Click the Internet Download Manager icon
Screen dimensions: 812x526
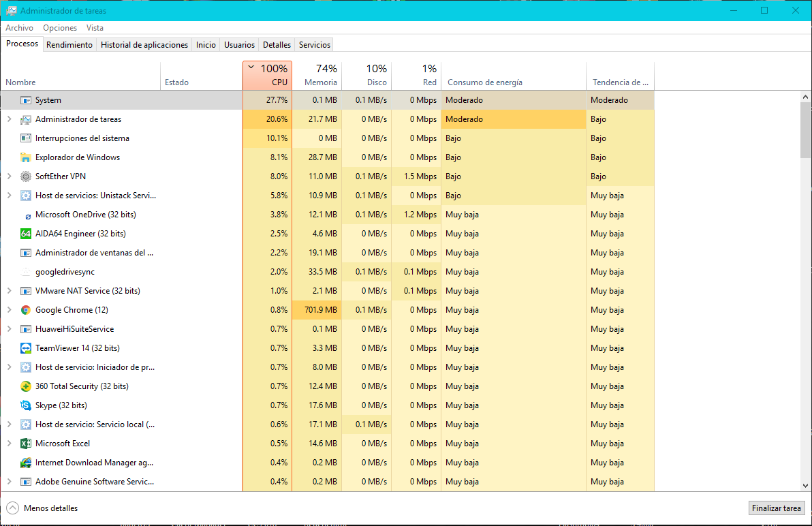click(x=25, y=463)
